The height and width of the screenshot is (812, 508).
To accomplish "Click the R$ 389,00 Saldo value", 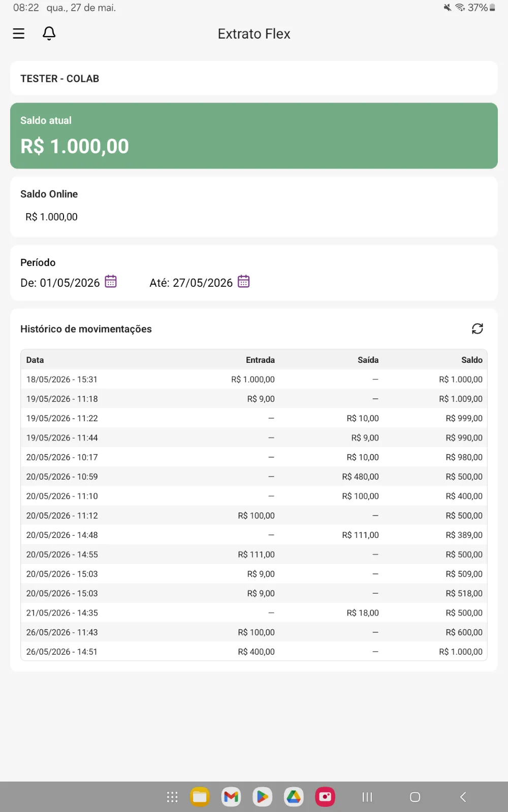I will coord(464,535).
